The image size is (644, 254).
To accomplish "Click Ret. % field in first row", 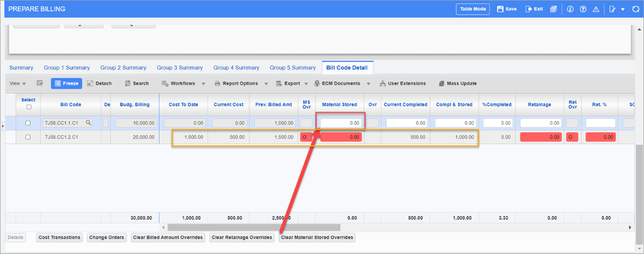I will pos(600,122).
